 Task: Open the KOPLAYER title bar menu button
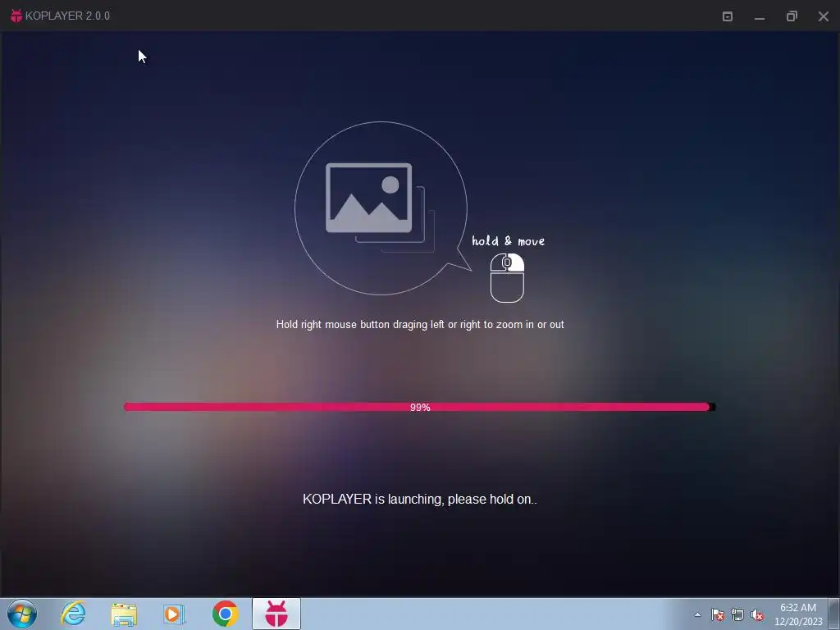tap(728, 16)
